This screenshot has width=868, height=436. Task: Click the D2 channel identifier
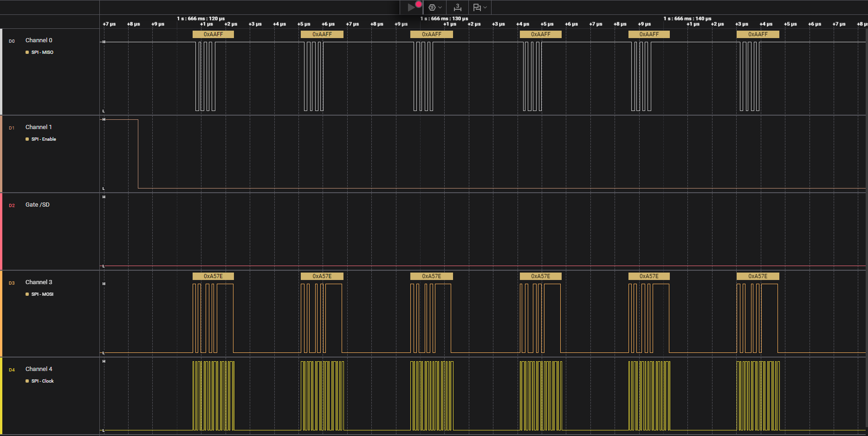tap(12, 206)
